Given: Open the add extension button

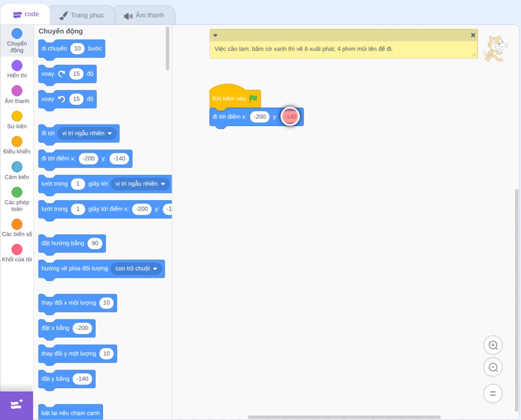Looking at the screenshot, I should 17,405.
